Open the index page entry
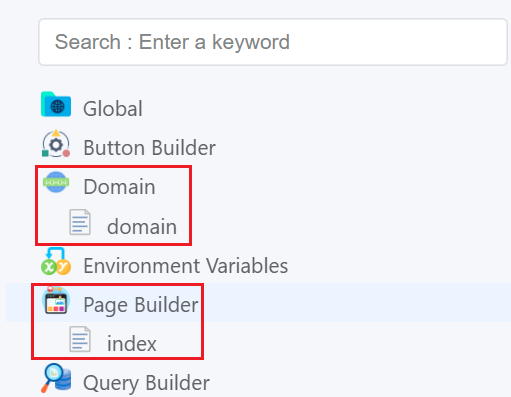The height and width of the screenshot is (397, 511). (x=132, y=344)
